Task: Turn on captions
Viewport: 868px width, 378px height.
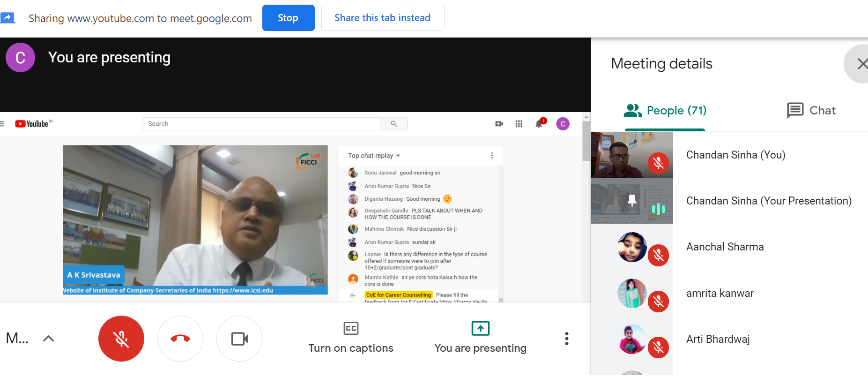Action: (x=351, y=338)
